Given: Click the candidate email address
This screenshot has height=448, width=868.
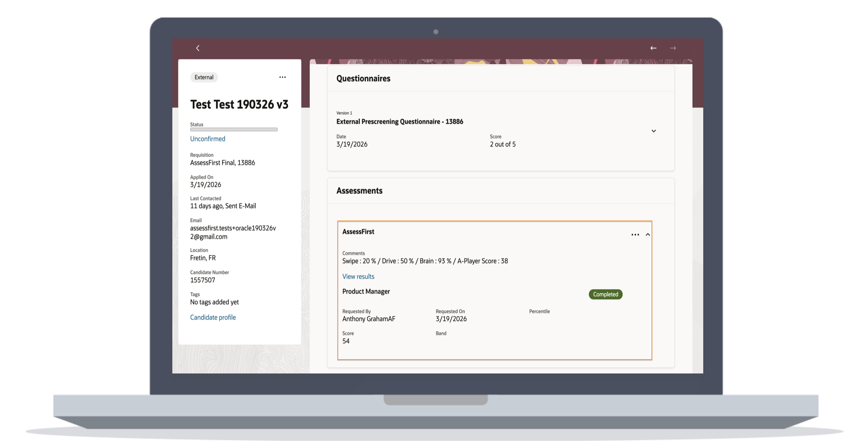Looking at the screenshot, I should pos(233,232).
